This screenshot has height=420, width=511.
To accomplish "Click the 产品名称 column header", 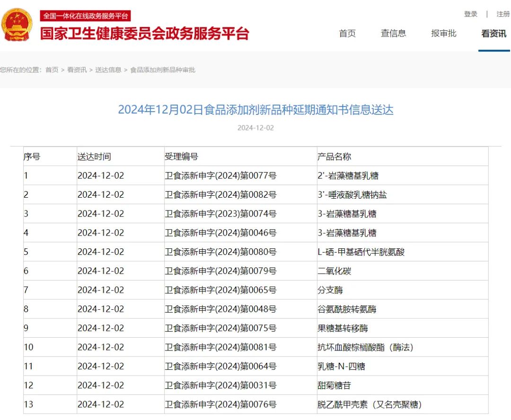I will (x=335, y=157).
